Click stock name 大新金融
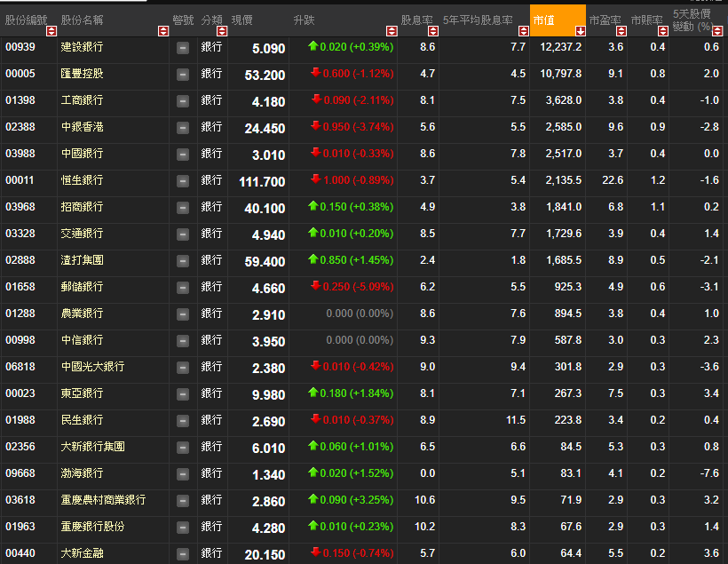The image size is (728, 564). pyautogui.click(x=82, y=553)
